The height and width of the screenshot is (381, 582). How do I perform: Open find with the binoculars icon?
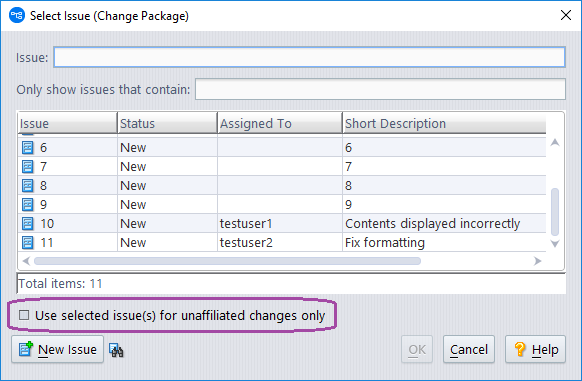coord(116,350)
